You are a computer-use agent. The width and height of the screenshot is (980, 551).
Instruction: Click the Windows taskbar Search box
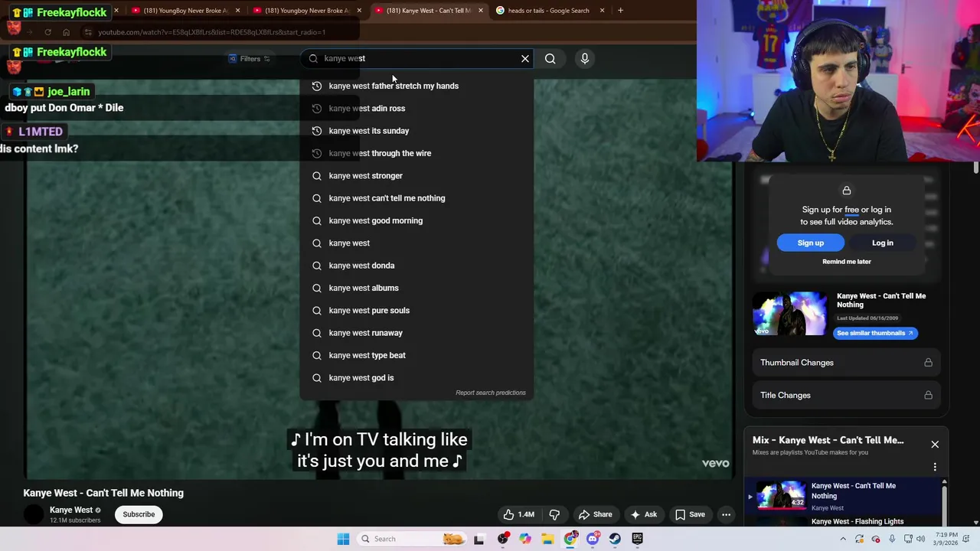pyautogui.click(x=412, y=539)
